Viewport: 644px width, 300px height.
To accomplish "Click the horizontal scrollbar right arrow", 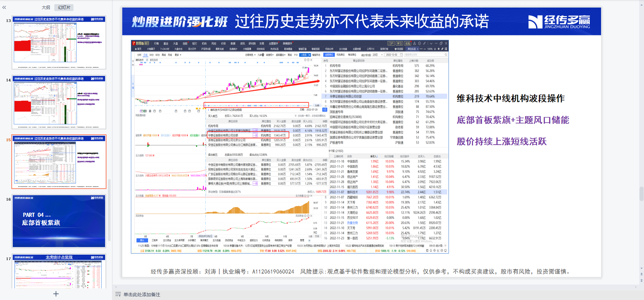I will (636, 287).
